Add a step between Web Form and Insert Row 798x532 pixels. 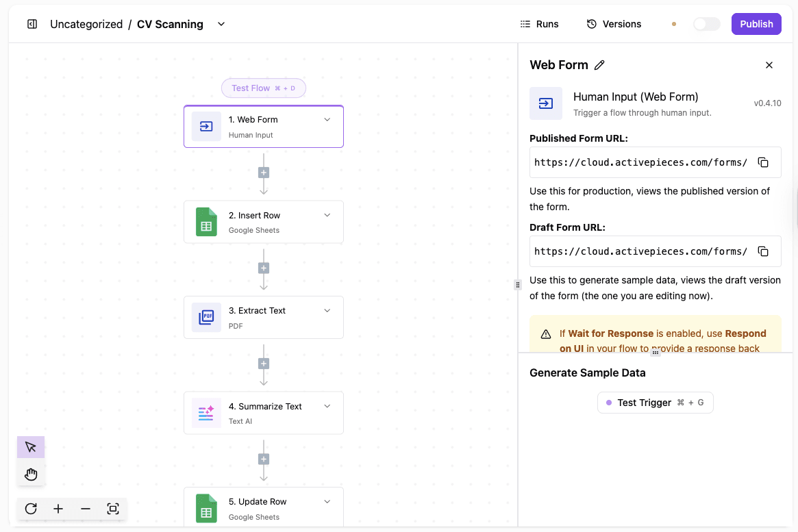coord(263,172)
